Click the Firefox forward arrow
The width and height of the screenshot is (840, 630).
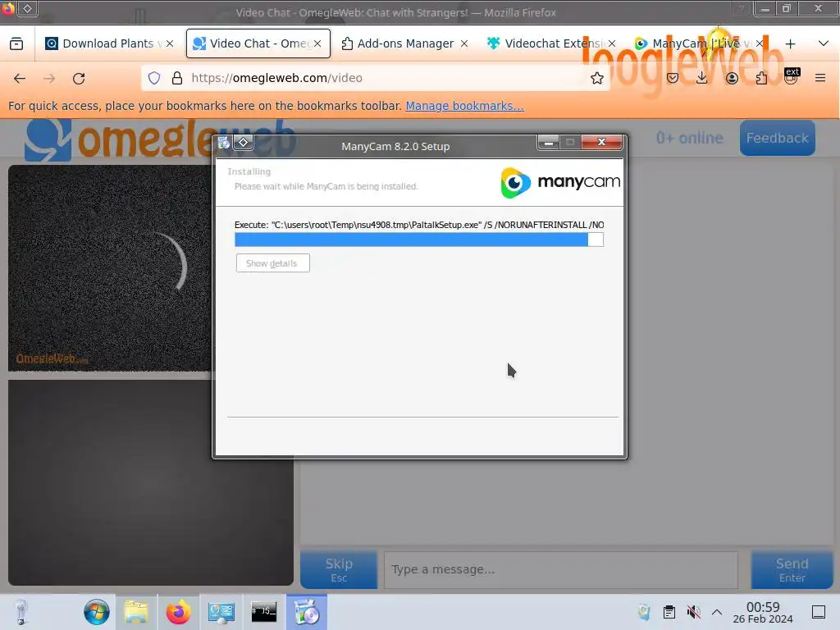pyautogui.click(x=49, y=78)
